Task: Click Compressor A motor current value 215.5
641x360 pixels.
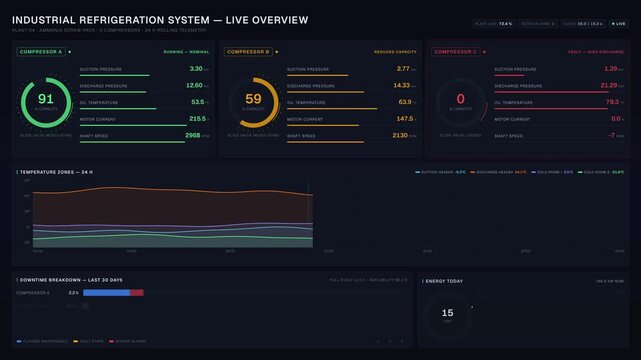Action: click(x=197, y=119)
